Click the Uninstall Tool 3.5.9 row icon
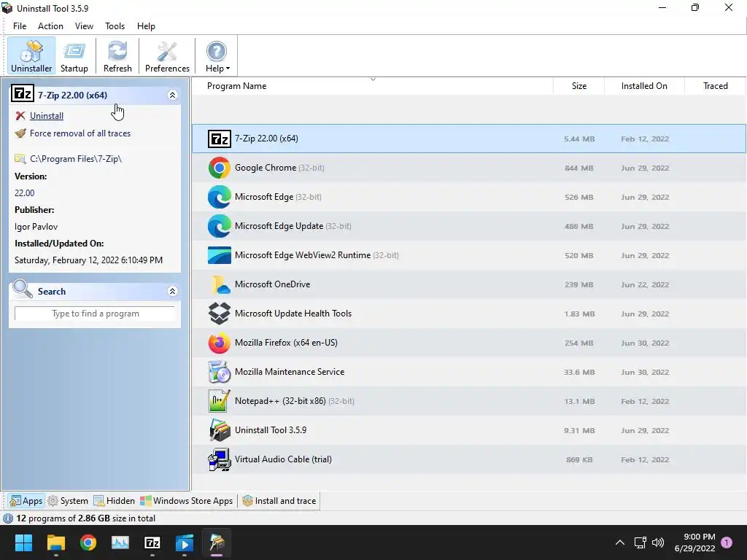 click(220, 430)
